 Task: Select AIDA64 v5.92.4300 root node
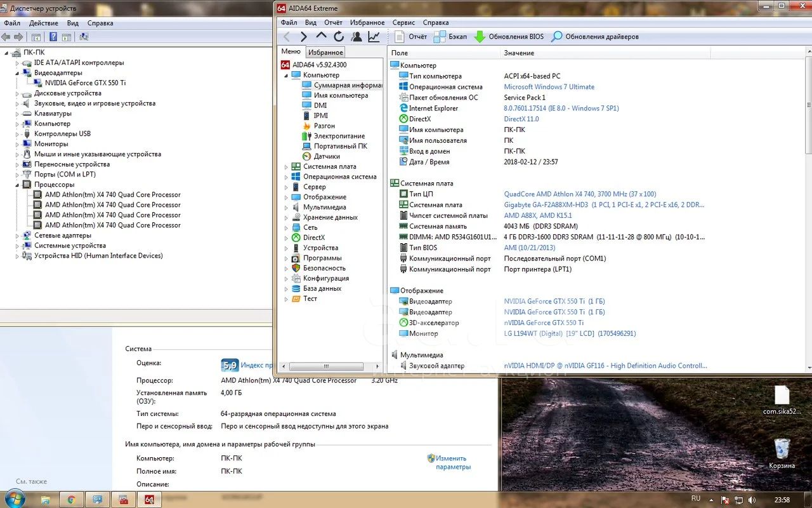click(319, 65)
